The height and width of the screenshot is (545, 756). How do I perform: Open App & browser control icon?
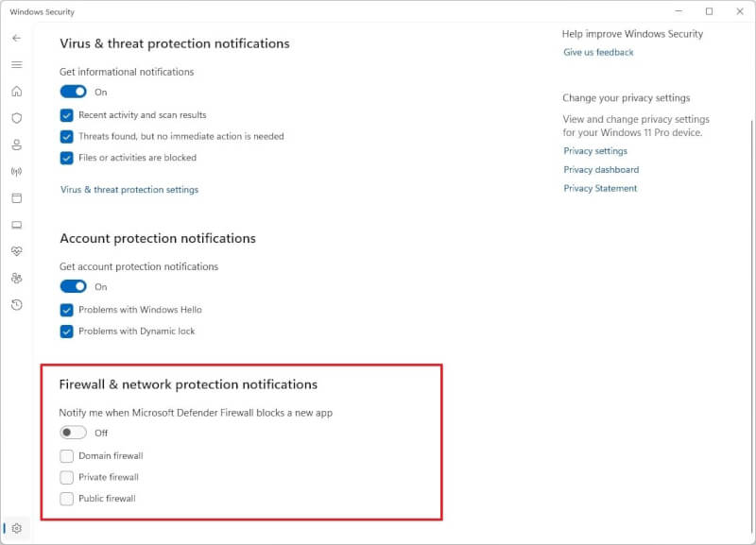tap(16, 198)
